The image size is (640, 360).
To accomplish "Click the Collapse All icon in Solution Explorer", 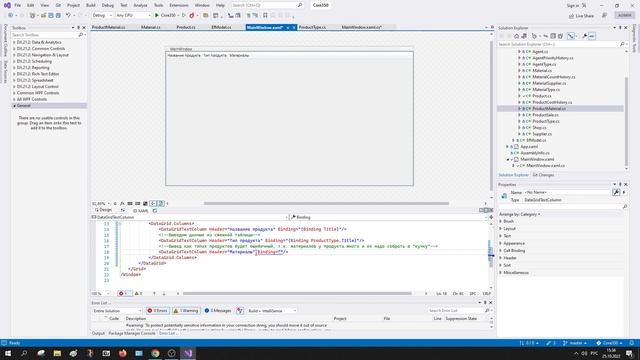I will point(553,36).
